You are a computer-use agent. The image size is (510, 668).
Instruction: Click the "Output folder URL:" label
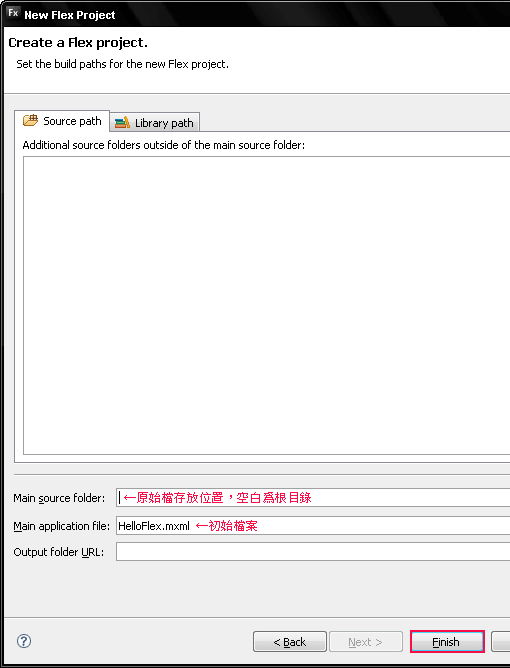(x=59, y=552)
